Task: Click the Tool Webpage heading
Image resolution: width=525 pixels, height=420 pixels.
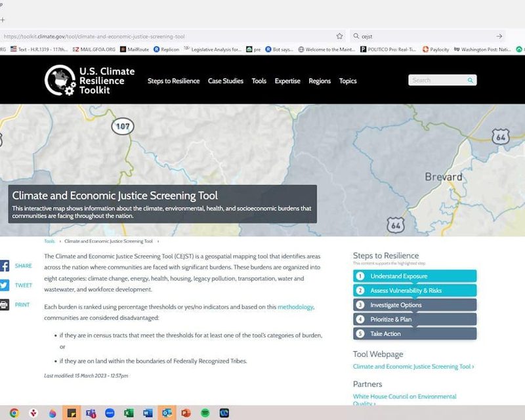Action: [378, 354]
